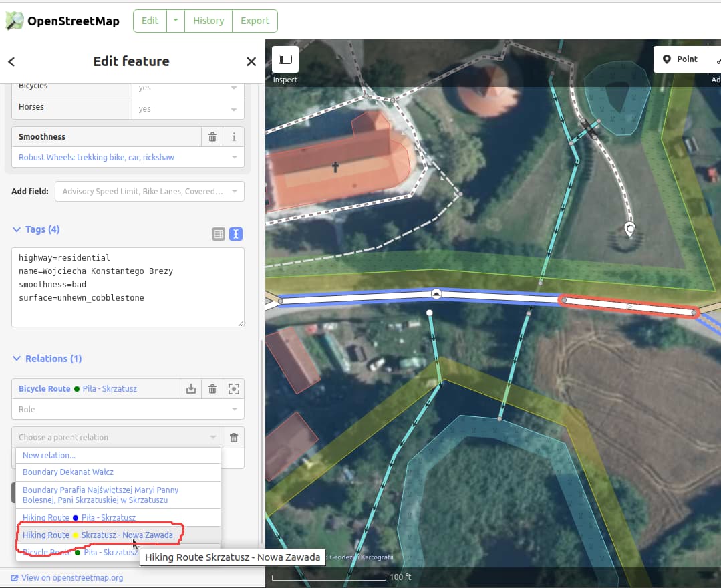The width and height of the screenshot is (721, 588).
Task: Follow the View on openstreetmap.org link
Action: pos(67,578)
